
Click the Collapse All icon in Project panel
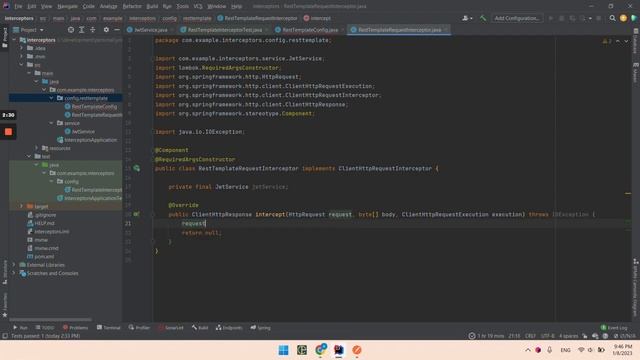(x=93, y=30)
